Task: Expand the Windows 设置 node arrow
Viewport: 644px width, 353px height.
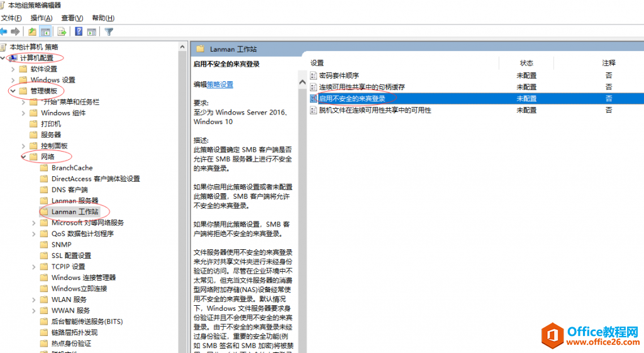Action: coord(13,80)
